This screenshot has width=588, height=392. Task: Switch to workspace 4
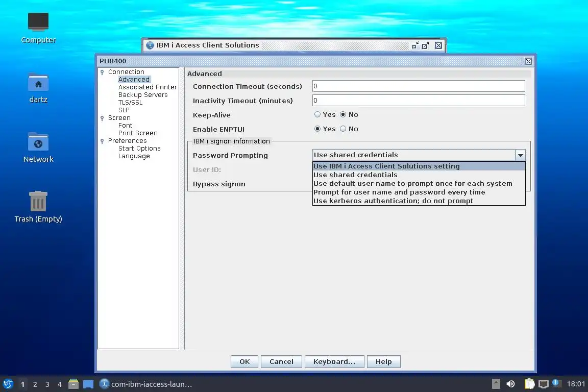click(x=60, y=384)
